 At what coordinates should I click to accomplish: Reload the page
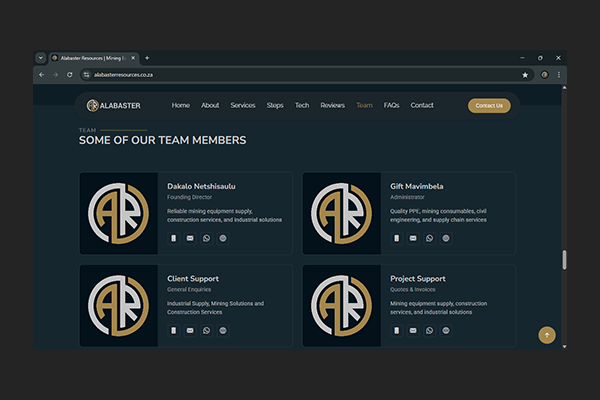pyautogui.click(x=70, y=75)
